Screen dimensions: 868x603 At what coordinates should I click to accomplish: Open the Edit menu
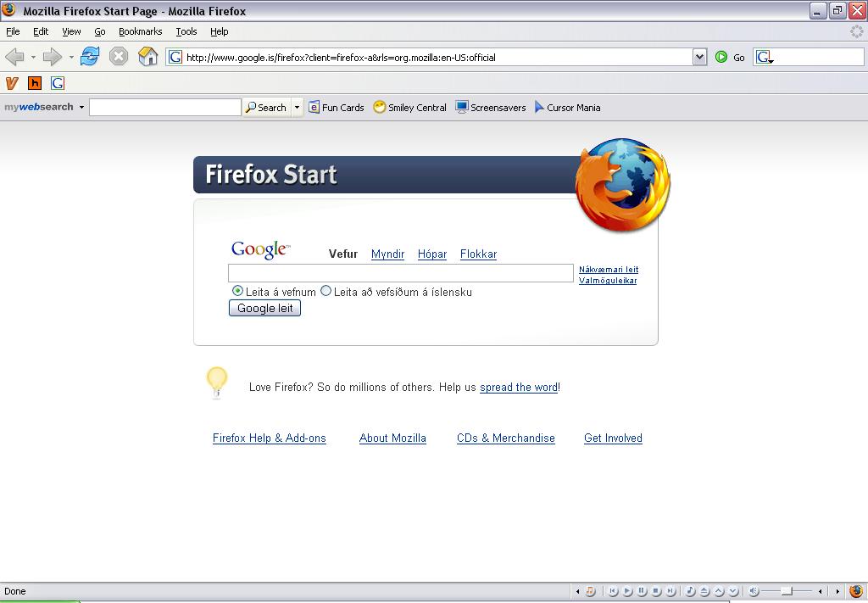click(41, 31)
